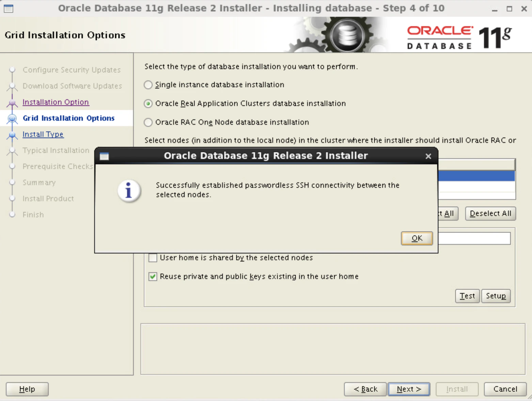Viewport: 532px width, 401px height.
Task: Toggle Reuse private and public keys checkbox
Action: [153, 277]
